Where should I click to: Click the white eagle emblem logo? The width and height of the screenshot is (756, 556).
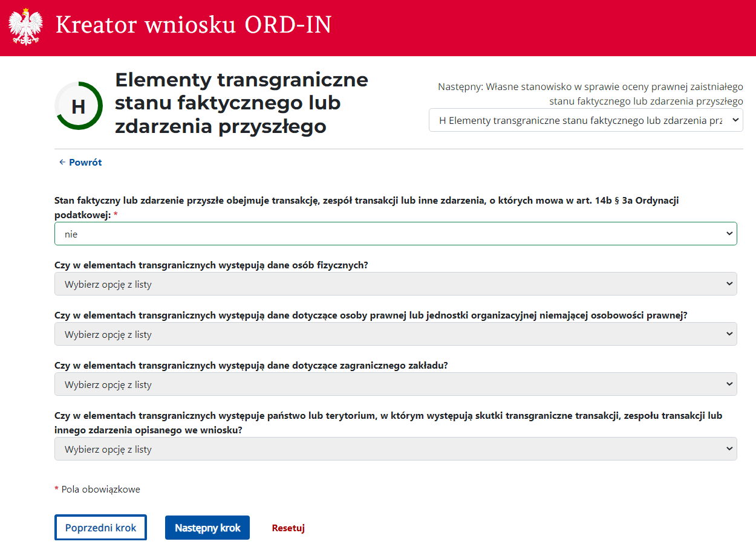pyautogui.click(x=25, y=27)
